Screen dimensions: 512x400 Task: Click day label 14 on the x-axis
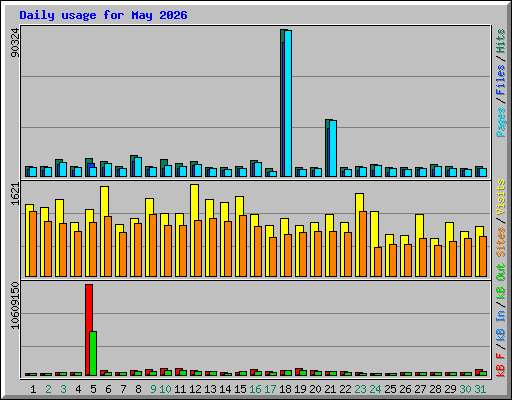(225, 389)
